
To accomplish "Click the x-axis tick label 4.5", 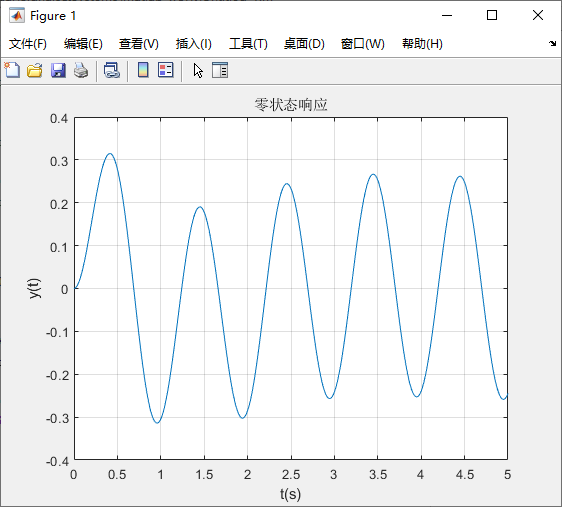I will (x=465, y=475).
